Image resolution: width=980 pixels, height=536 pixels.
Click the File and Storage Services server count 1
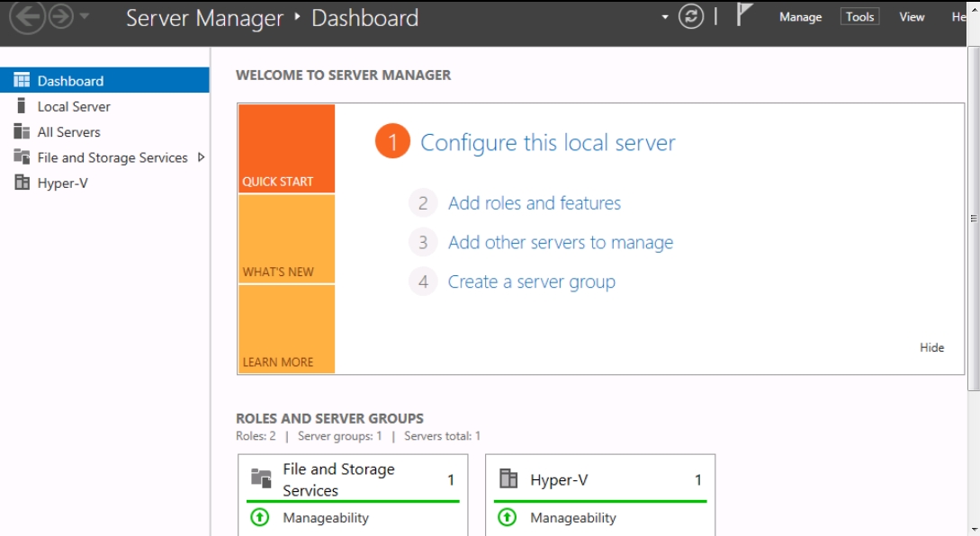[451, 479]
